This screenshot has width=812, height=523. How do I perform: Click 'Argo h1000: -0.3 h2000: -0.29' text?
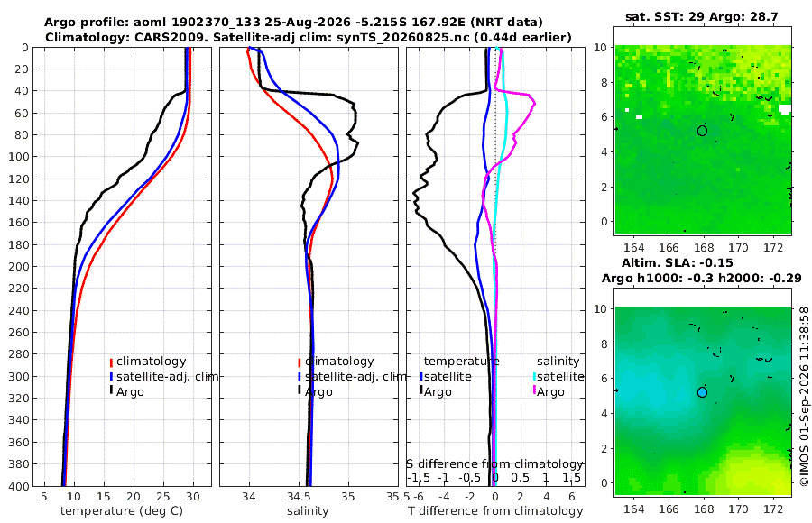point(702,278)
